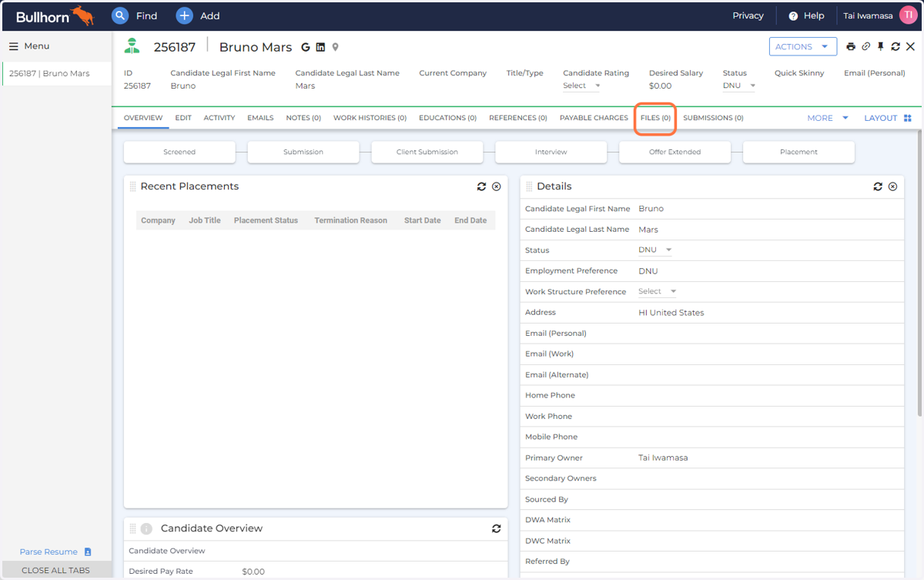The image size is (924, 580).
Task: Click the Interview stage button
Action: 551,152
